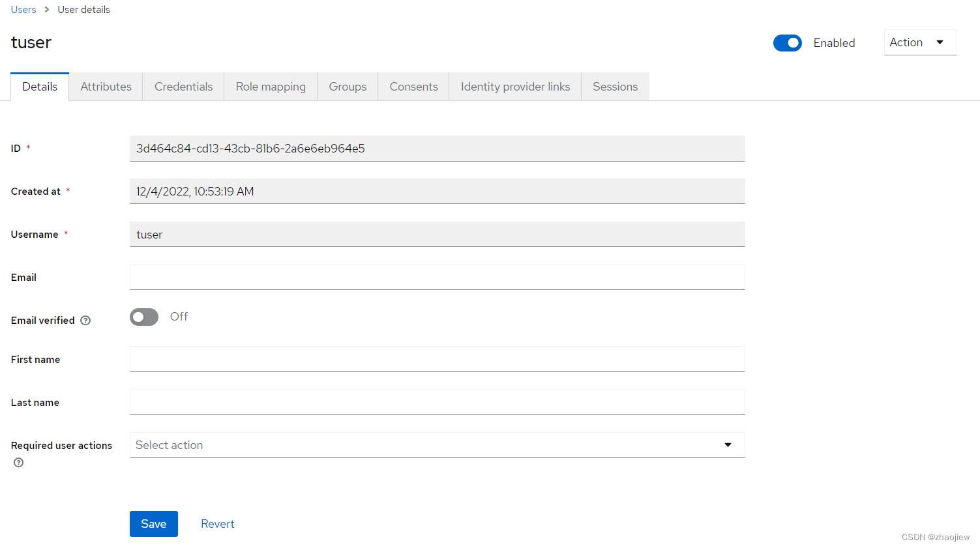This screenshot has width=980, height=548.
Task: Click the Save button
Action: click(x=154, y=524)
